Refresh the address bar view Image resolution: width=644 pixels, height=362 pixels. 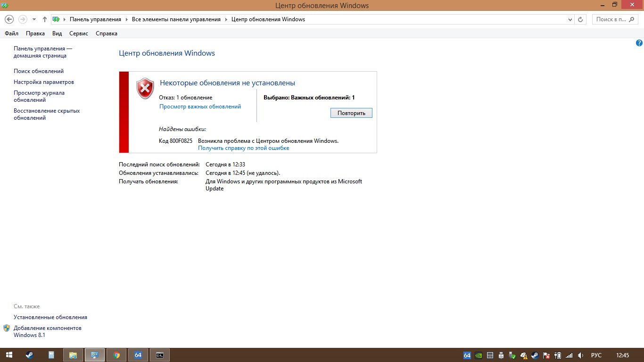[x=580, y=19]
